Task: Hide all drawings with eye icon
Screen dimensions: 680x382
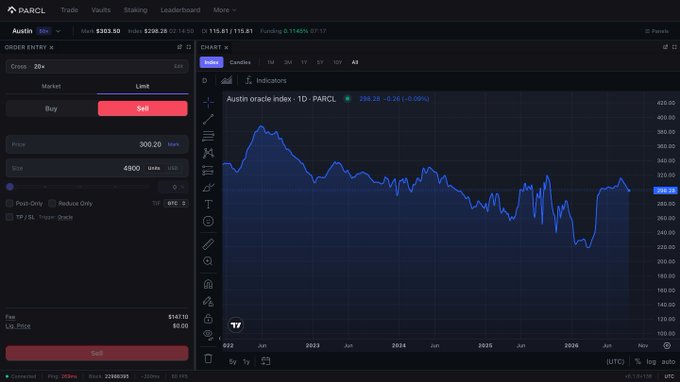Action: coord(208,334)
